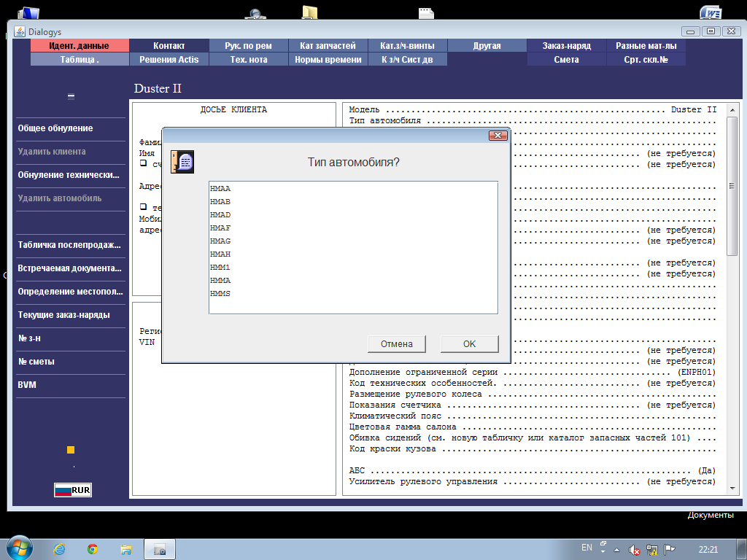Screen dimensions: 747x560
Task: Click the OK button in the dialog
Action: [x=469, y=344]
